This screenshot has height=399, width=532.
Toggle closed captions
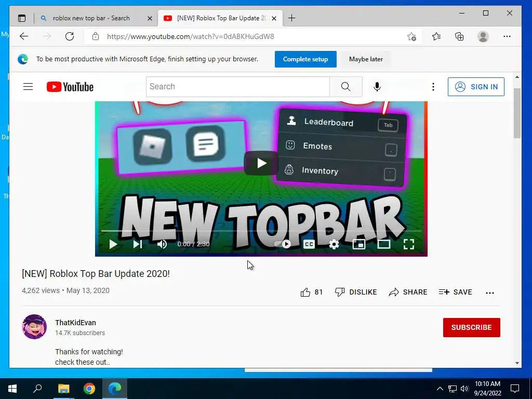point(309,244)
